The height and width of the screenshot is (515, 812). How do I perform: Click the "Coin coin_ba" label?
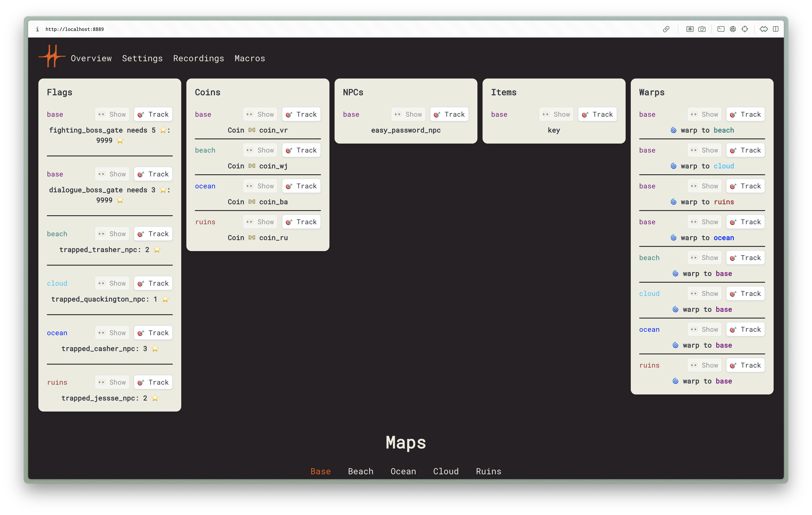pyautogui.click(x=258, y=202)
